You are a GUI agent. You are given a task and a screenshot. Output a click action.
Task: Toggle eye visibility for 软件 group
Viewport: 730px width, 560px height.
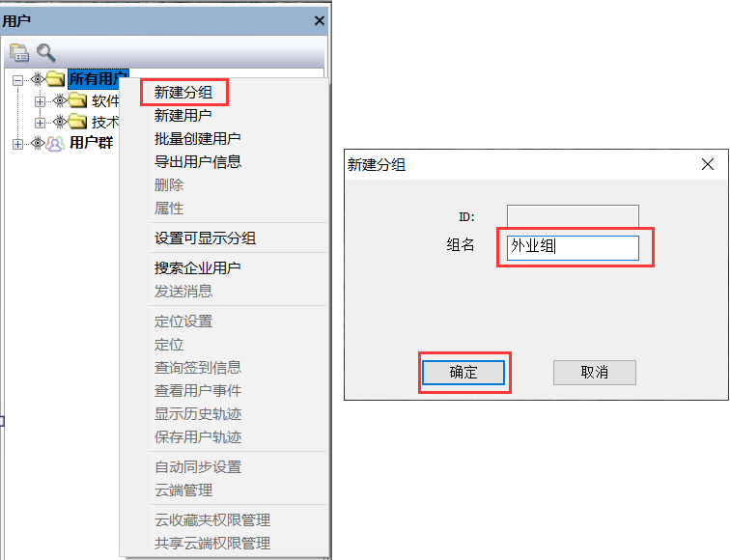pyautogui.click(x=60, y=100)
